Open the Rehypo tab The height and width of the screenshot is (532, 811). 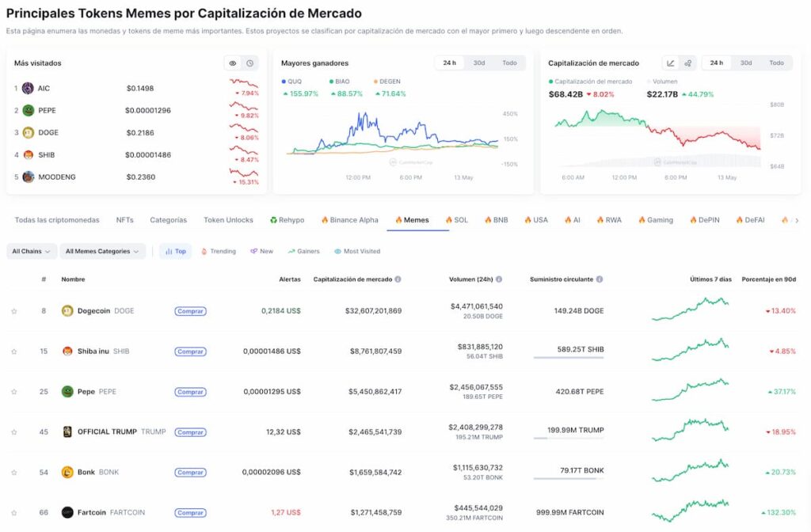pyautogui.click(x=287, y=220)
